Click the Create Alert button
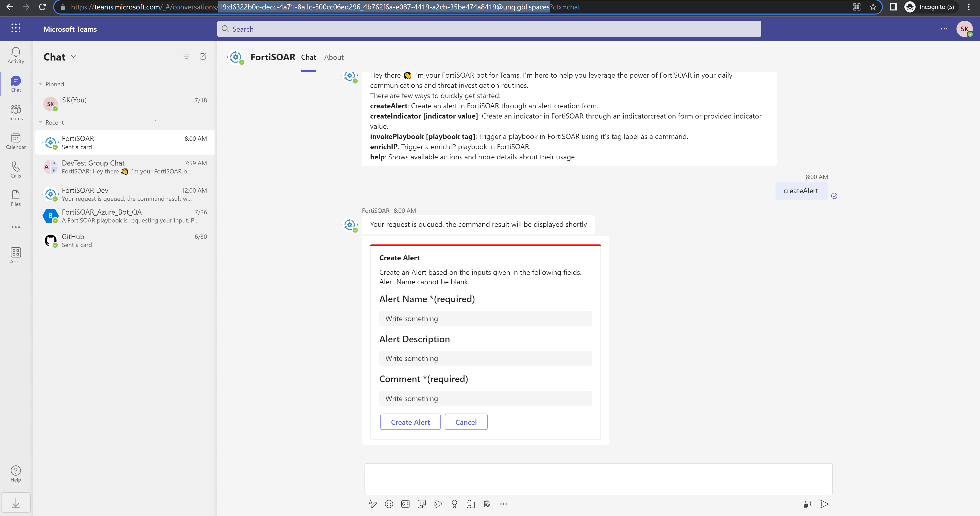This screenshot has width=980, height=516. tap(410, 422)
